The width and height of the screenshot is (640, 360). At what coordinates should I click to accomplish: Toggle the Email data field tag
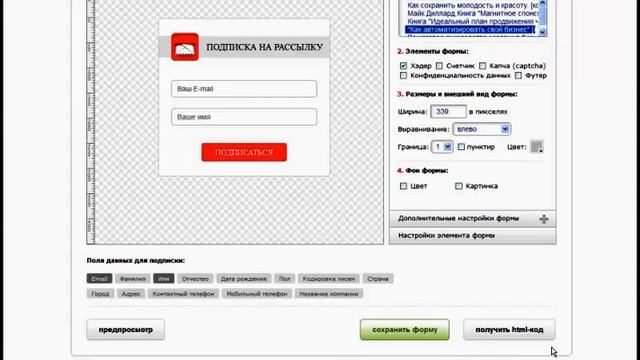99,279
